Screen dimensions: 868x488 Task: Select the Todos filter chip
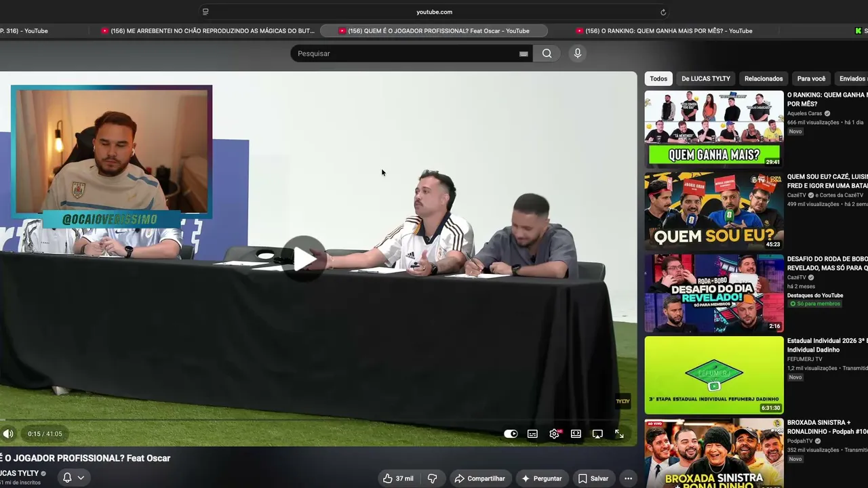[x=658, y=79]
